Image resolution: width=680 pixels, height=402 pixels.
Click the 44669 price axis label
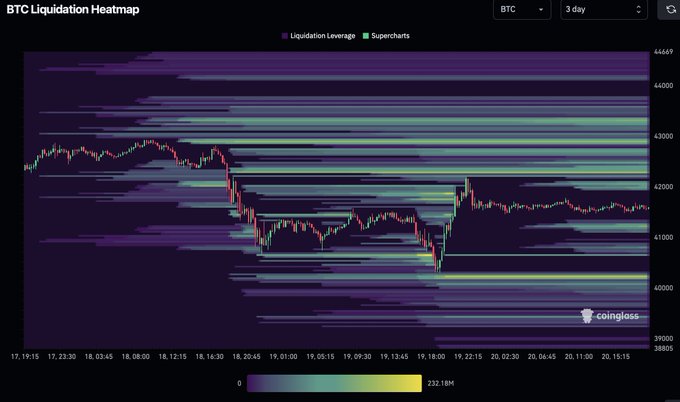click(x=664, y=52)
